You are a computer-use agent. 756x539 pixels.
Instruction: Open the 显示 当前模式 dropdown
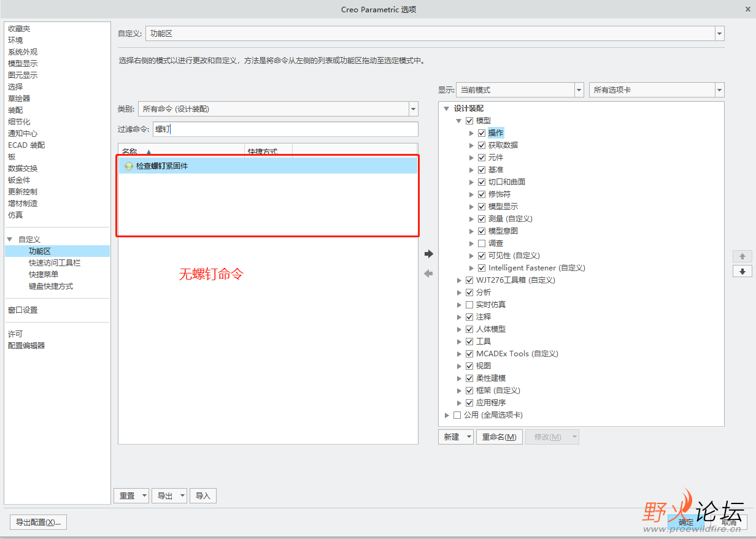click(579, 90)
